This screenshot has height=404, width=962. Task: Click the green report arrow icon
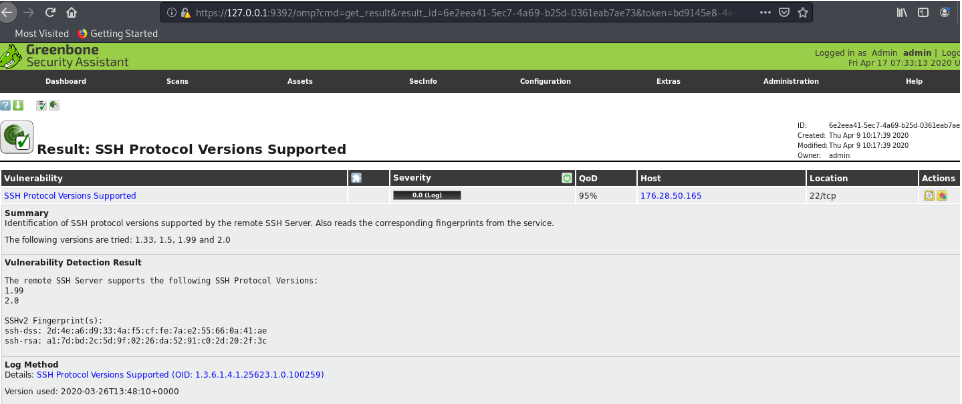(x=54, y=106)
